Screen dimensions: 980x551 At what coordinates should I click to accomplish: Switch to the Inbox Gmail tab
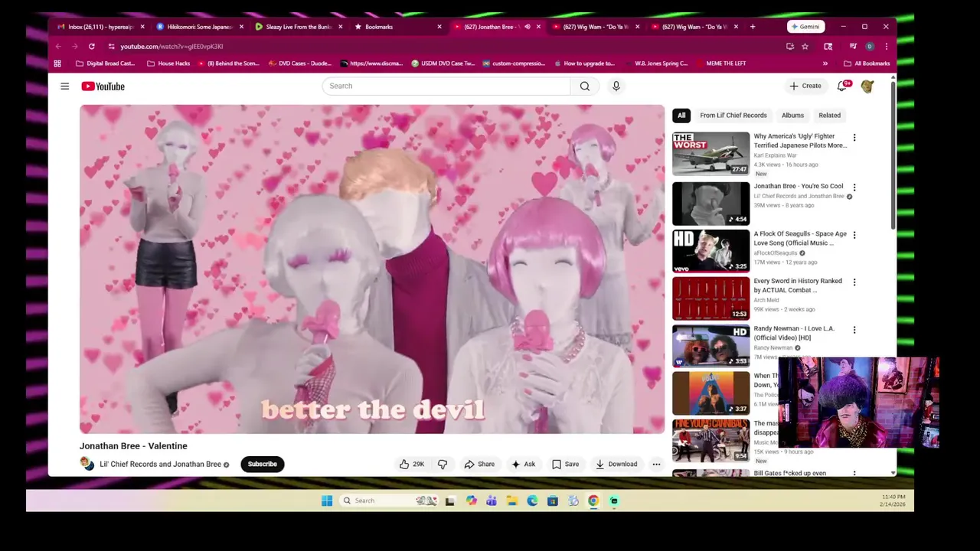[x=101, y=27]
